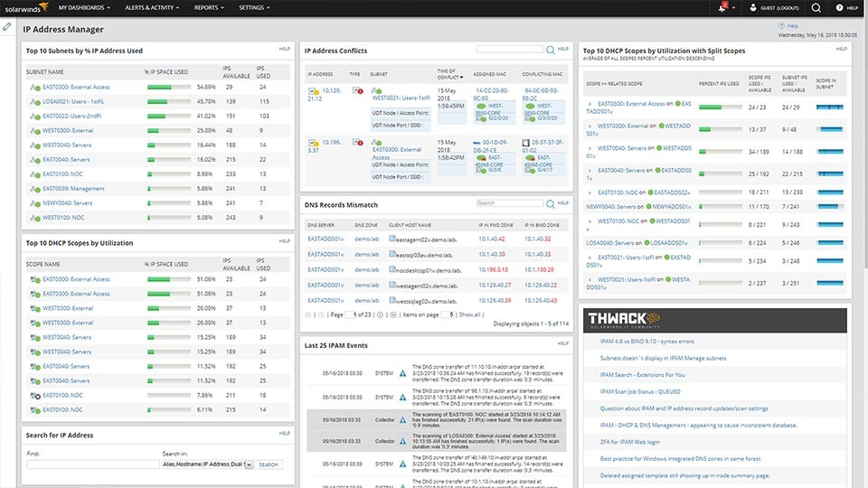The image size is (868, 488).
Task: Open Reports menu
Action: pyautogui.click(x=209, y=8)
